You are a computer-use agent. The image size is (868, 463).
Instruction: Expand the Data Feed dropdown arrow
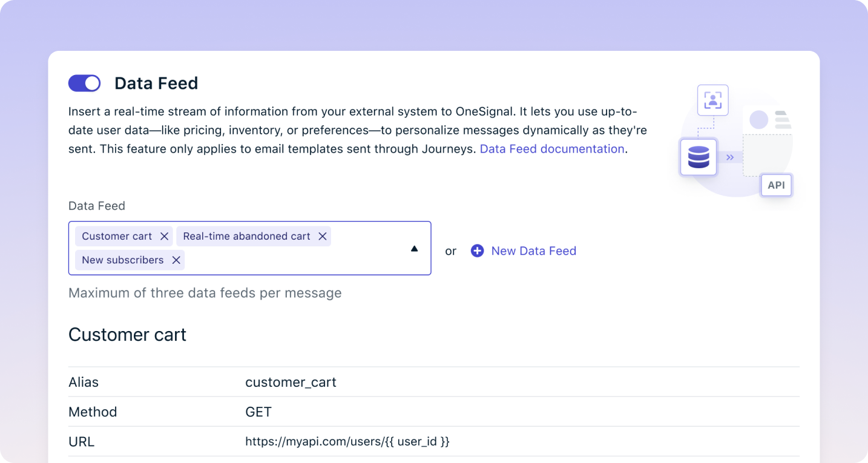pos(415,248)
